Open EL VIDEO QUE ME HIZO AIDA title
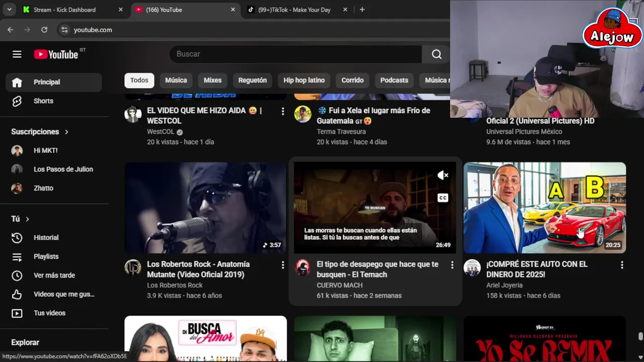This screenshot has width=644, height=362. [x=204, y=116]
